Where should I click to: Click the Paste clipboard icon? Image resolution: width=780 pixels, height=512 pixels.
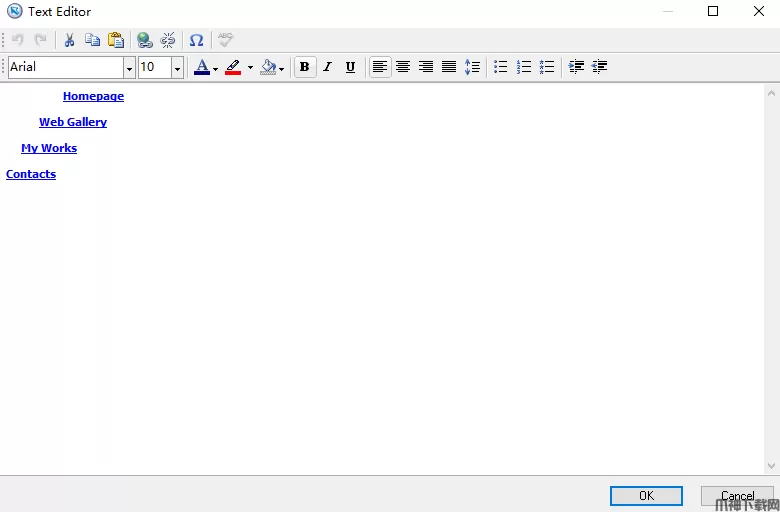tap(116, 40)
